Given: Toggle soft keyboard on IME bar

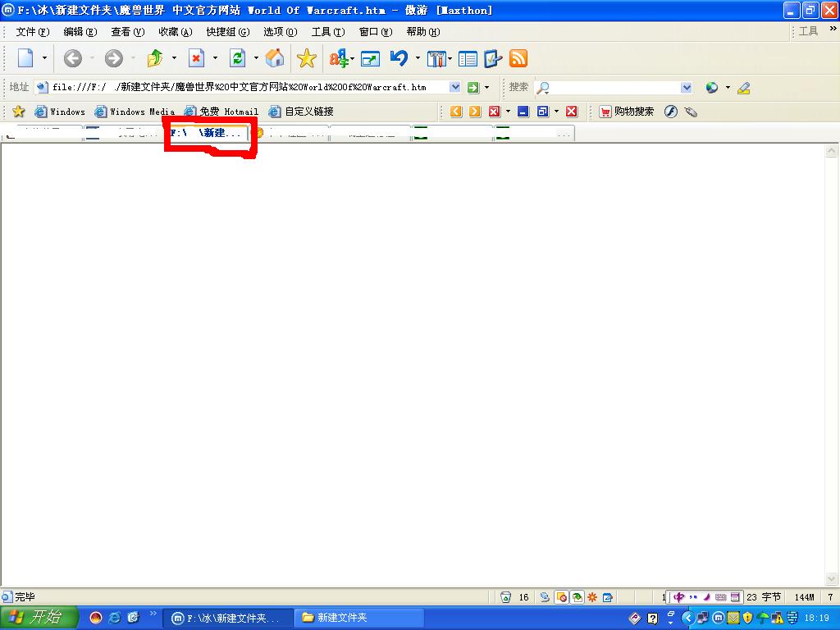Looking at the screenshot, I should [x=720, y=597].
